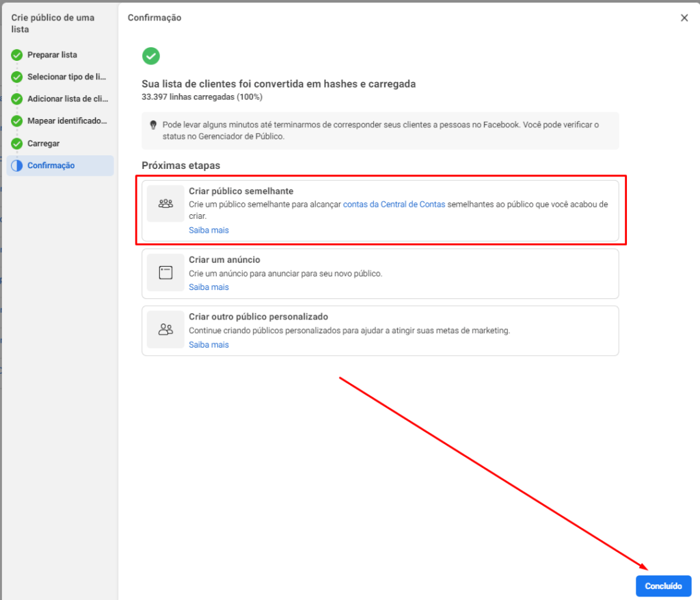Click Continue criando públicos personalizados description
This screenshot has width=700, height=600.
(349, 330)
